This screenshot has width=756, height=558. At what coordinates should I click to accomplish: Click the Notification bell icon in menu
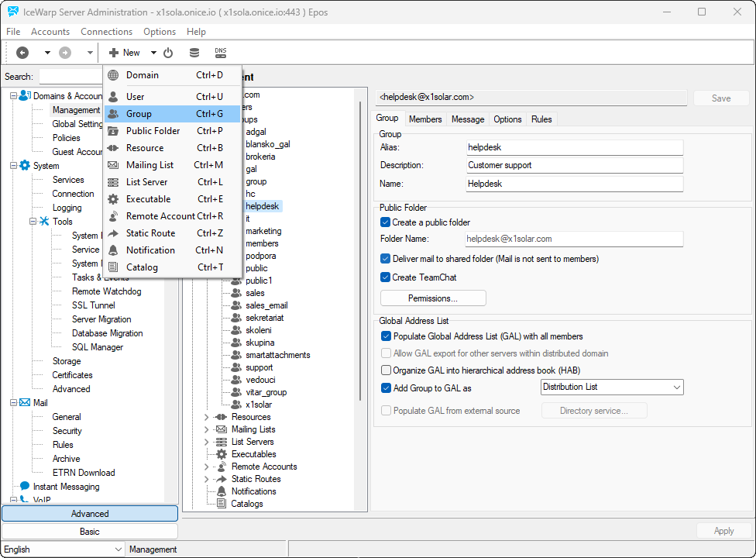tap(113, 250)
